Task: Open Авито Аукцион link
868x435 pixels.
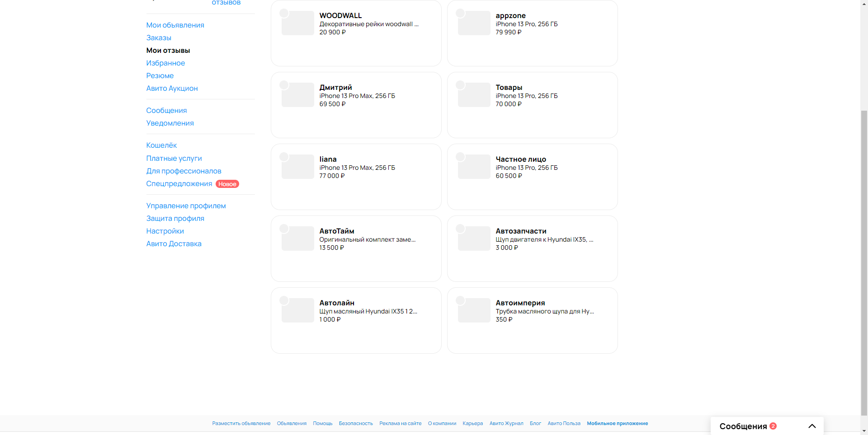Action: (x=172, y=88)
